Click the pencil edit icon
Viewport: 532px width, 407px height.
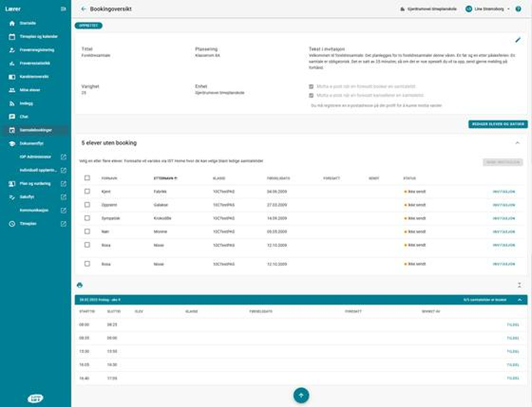(518, 39)
